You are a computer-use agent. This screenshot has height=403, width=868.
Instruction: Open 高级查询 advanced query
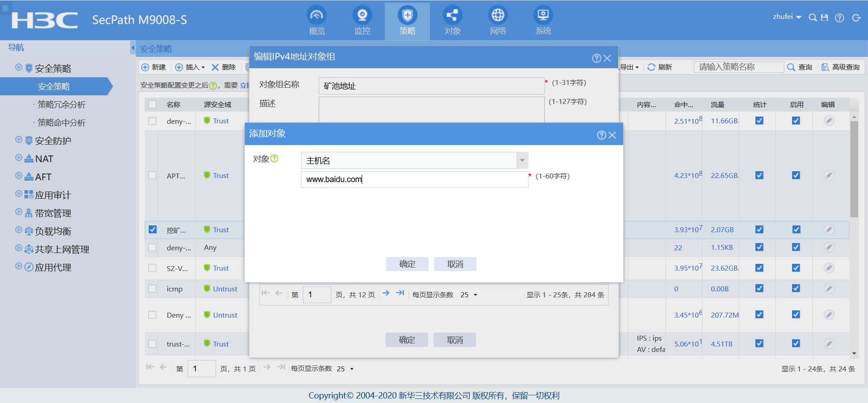click(x=840, y=67)
